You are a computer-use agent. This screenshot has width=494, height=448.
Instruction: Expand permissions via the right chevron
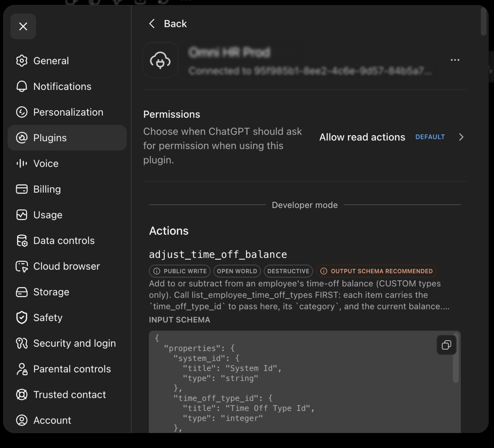461,137
